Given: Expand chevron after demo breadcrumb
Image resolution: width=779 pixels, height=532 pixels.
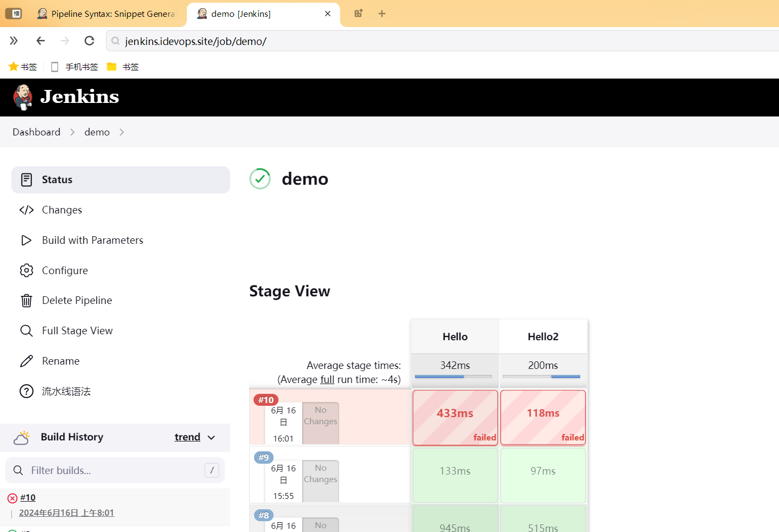Looking at the screenshot, I should click(122, 132).
